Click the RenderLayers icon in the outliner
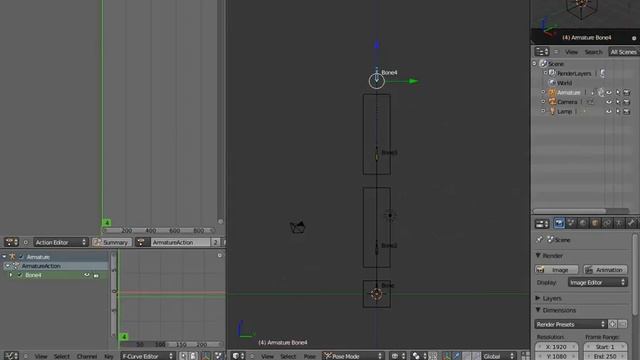Screen dimensions: 640x360 tap(552, 73)
